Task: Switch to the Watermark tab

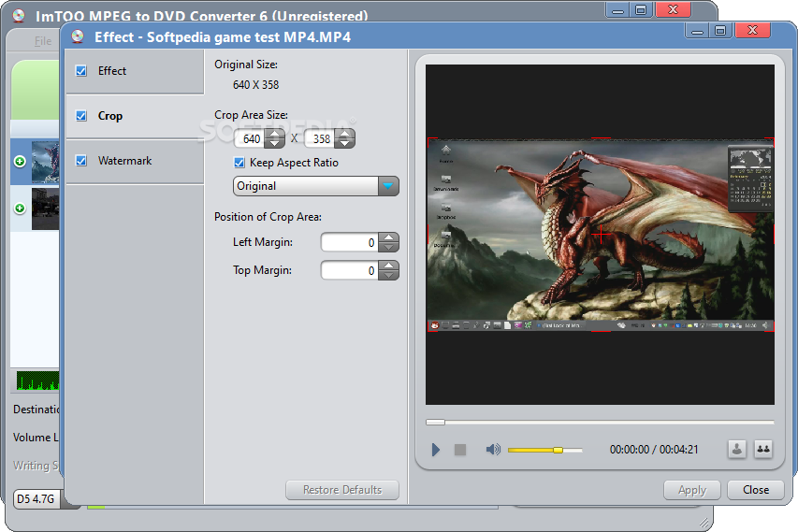Action: point(135,161)
